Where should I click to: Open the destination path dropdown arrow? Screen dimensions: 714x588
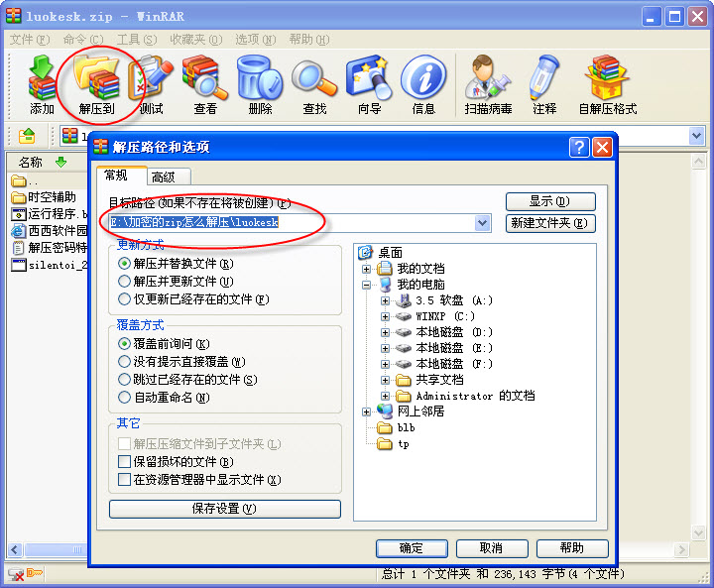pos(482,223)
